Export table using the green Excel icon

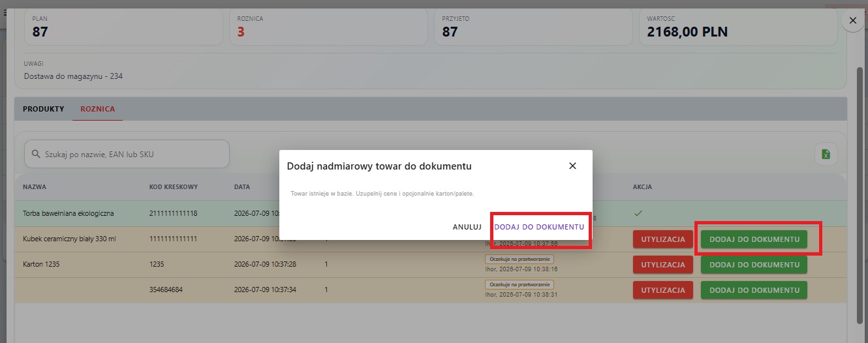[826, 154]
